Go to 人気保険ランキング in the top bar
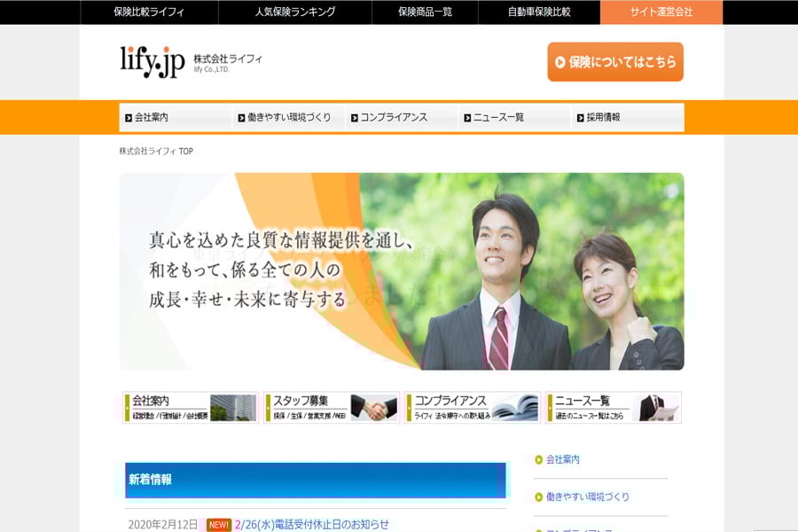Screen dimensions: 798x532 (295, 12)
